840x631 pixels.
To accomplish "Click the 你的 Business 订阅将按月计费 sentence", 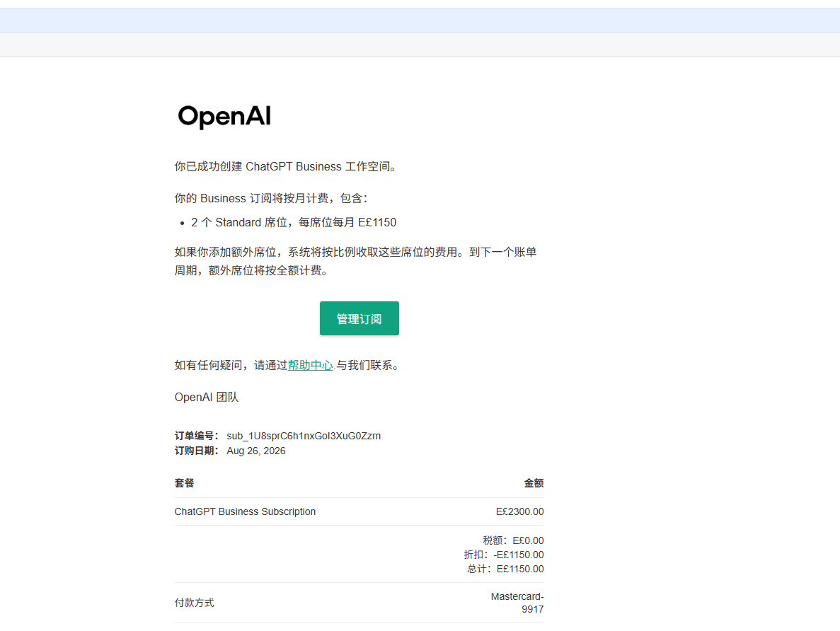I will tap(271, 198).
